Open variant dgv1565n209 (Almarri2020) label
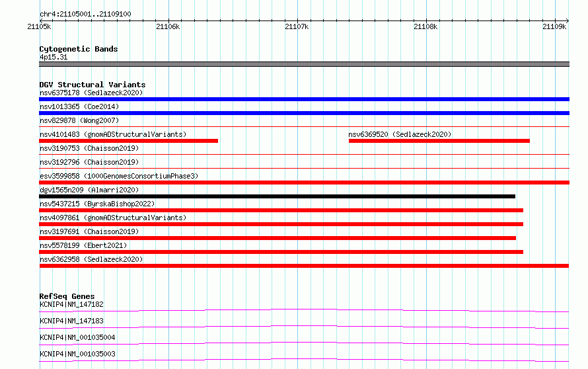This screenshot has width=588, height=369. (x=89, y=190)
